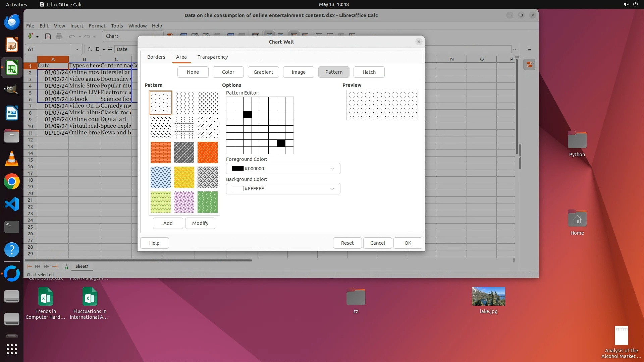Open Google Chrome from the dock
Image resolution: width=644 pixels, height=362 pixels.
point(12,182)
